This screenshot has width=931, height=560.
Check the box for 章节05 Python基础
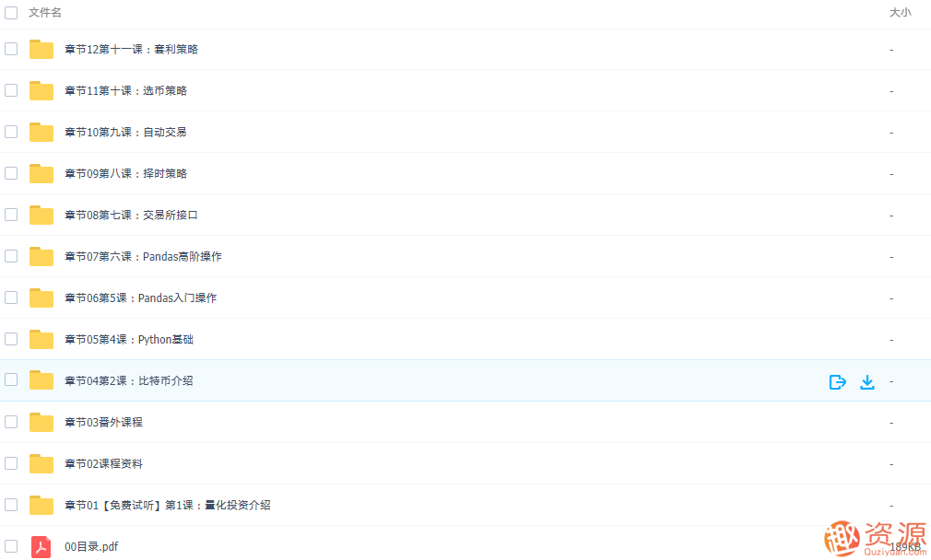(x=11, y=339)
